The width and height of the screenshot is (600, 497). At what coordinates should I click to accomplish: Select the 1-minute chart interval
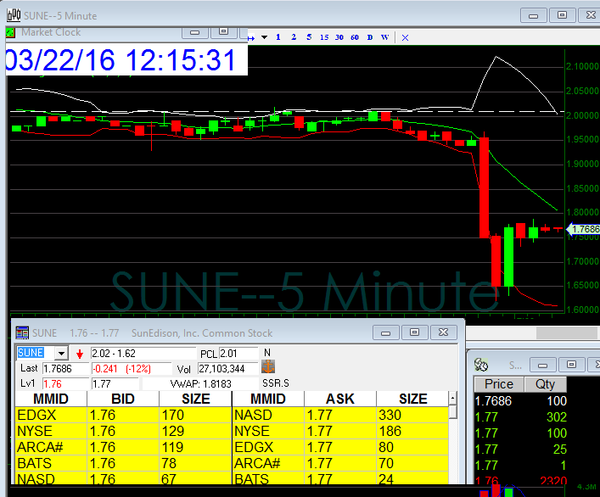click(278, 37)
